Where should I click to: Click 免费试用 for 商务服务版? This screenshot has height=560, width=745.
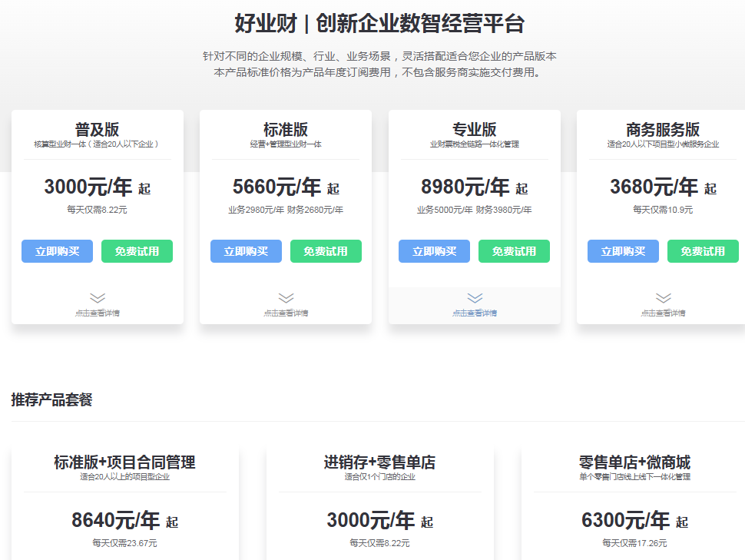(x=703, y=251)
